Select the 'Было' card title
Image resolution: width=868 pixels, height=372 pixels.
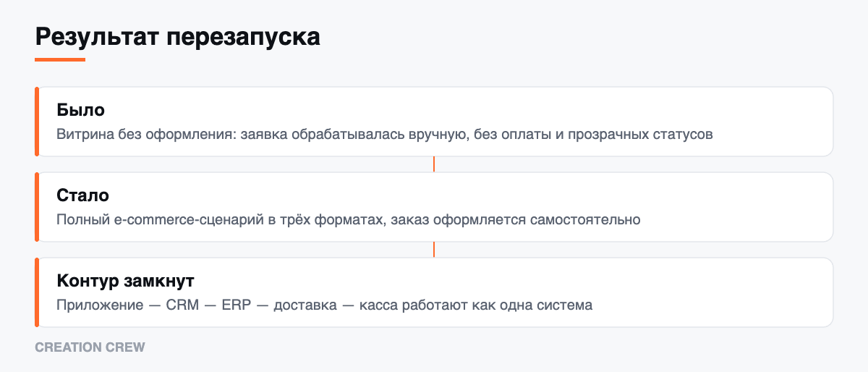pos(81,111)
